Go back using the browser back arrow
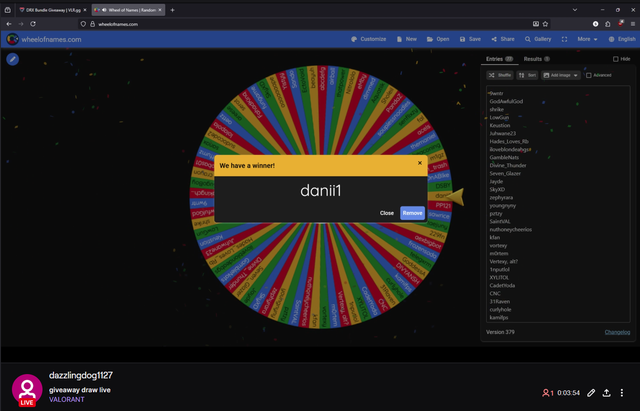This screenshot has height=411, width=640. click(9, 24)
